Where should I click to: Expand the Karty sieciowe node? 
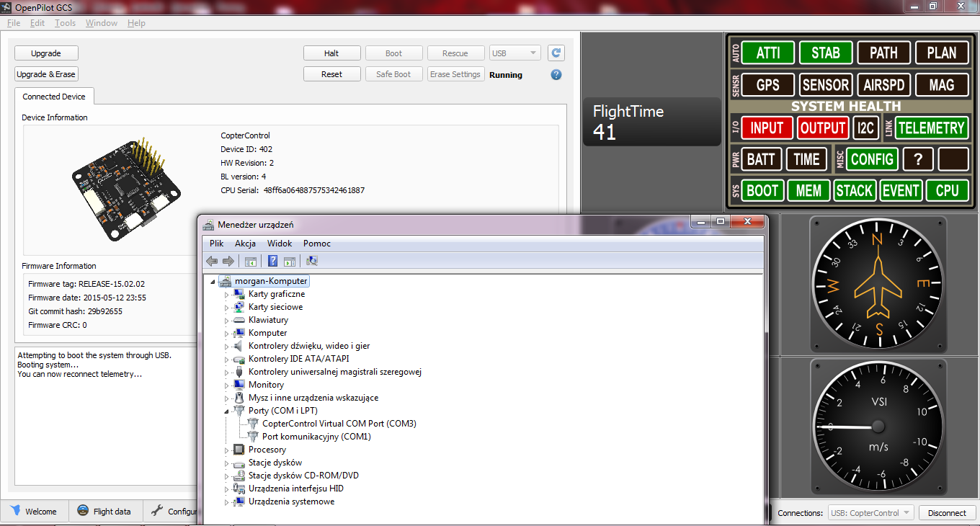(226, 307)
